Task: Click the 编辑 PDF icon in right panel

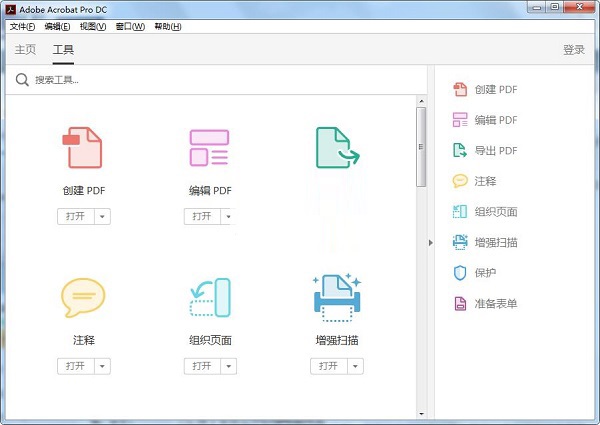Action: click(x=460, y=120)
